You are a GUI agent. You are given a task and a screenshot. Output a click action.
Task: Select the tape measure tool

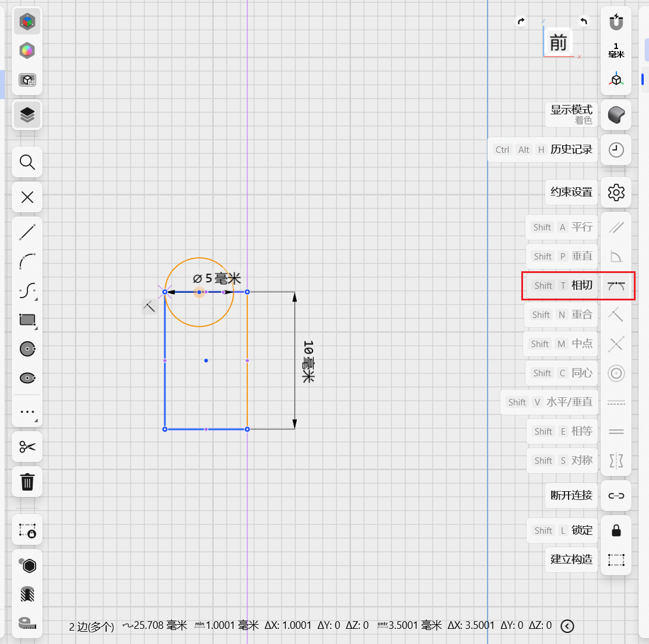point(27,624)
